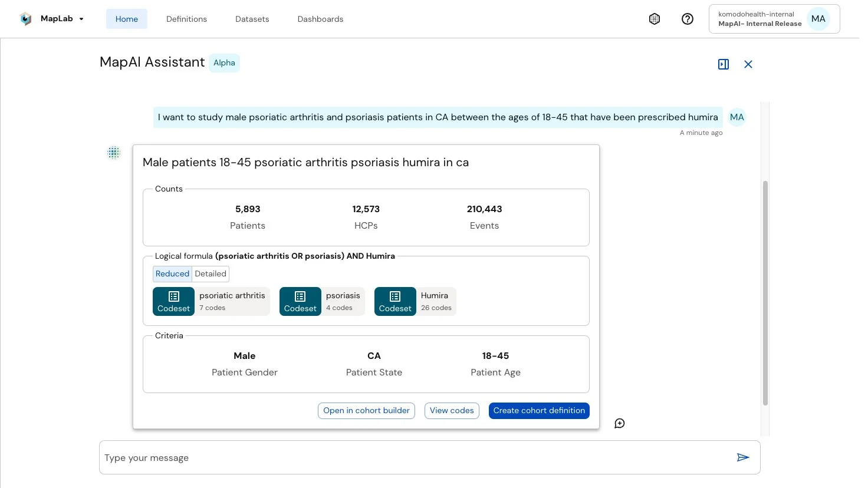Screen dimensions: 868x488
Task: Open the Definitions tab
Action: pyautogui.click(x=186, y=19)
